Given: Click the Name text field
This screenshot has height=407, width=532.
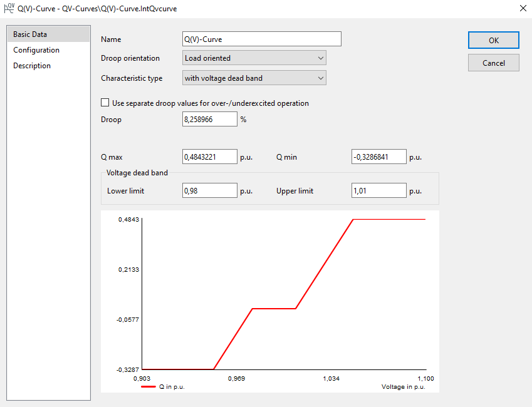Looking at the screenshot, I should (261, 39).
